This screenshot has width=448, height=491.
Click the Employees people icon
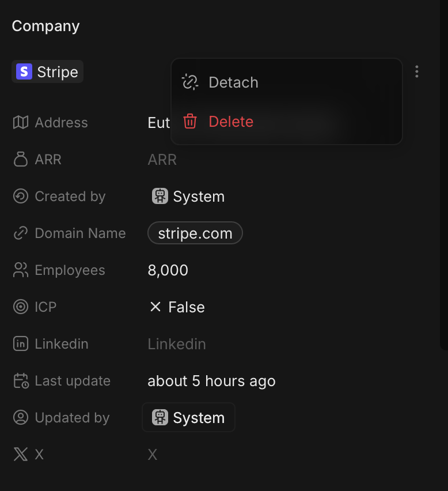coord(21,270)
